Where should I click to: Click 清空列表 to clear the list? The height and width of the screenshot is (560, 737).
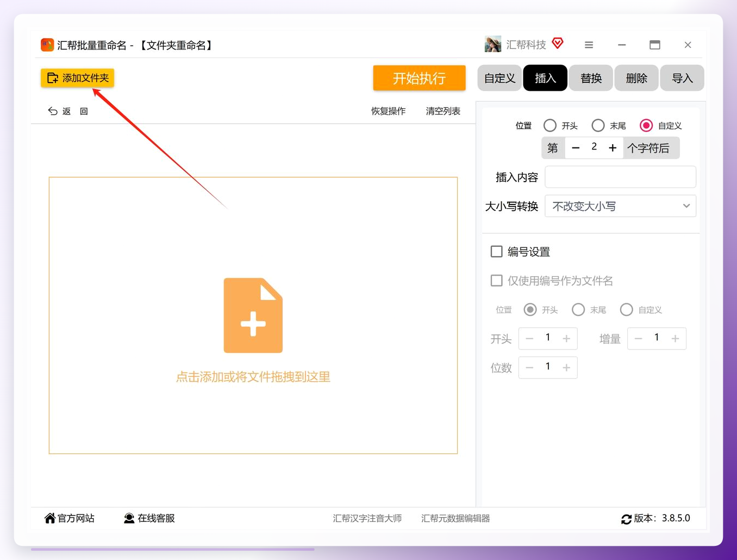(x=443, y=111)
